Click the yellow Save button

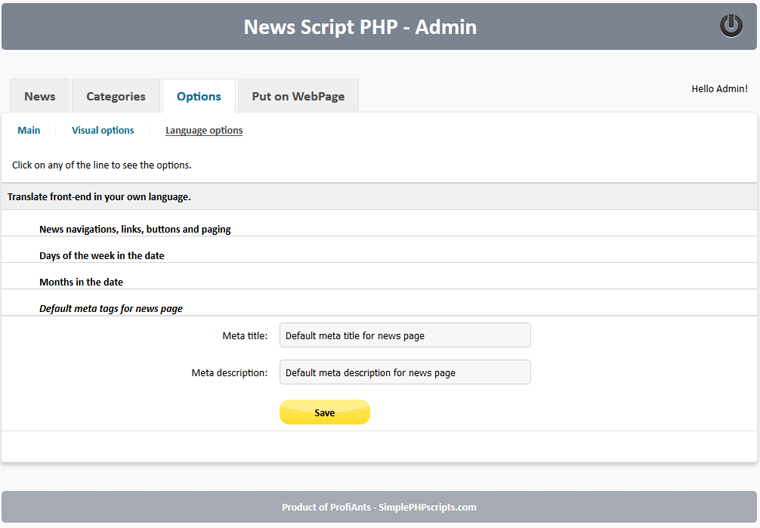[325, 412]
